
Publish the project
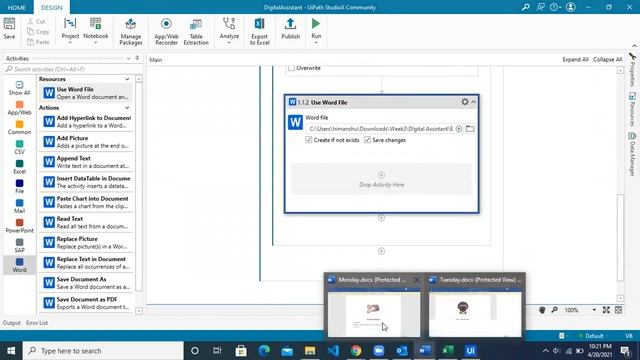(291, 29)
